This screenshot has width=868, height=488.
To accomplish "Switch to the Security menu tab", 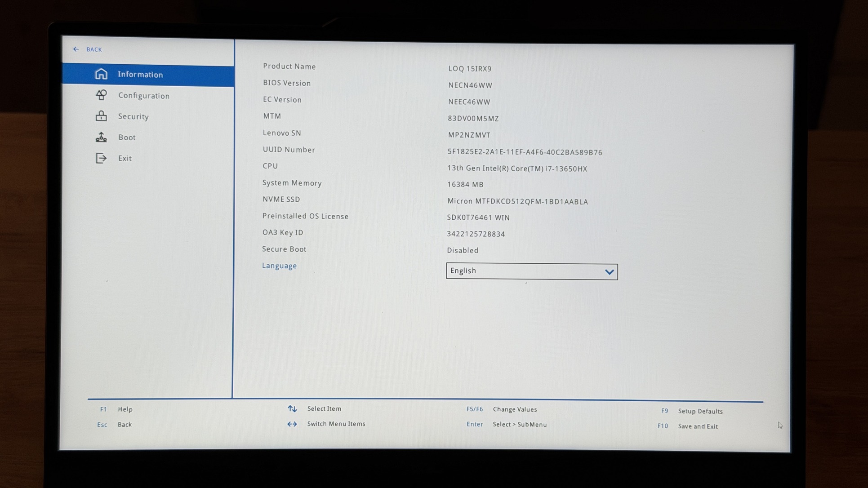I will tap(134, 116).
